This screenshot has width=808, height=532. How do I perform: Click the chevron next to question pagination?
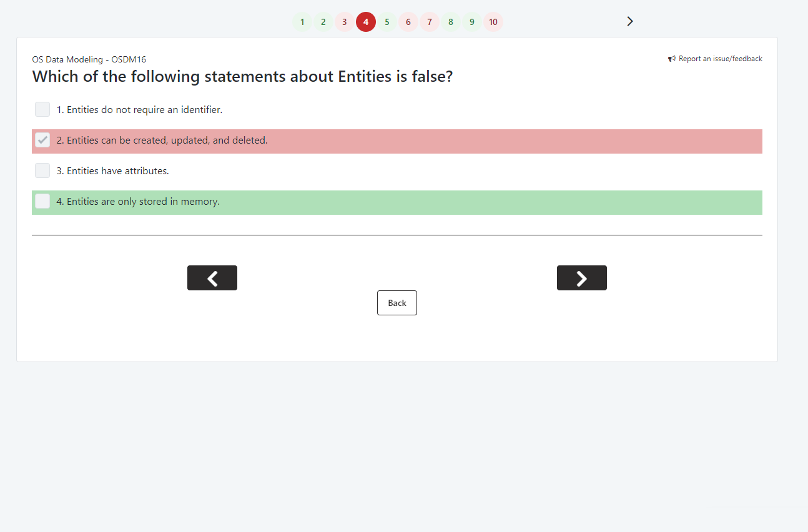tap(629, 22)
